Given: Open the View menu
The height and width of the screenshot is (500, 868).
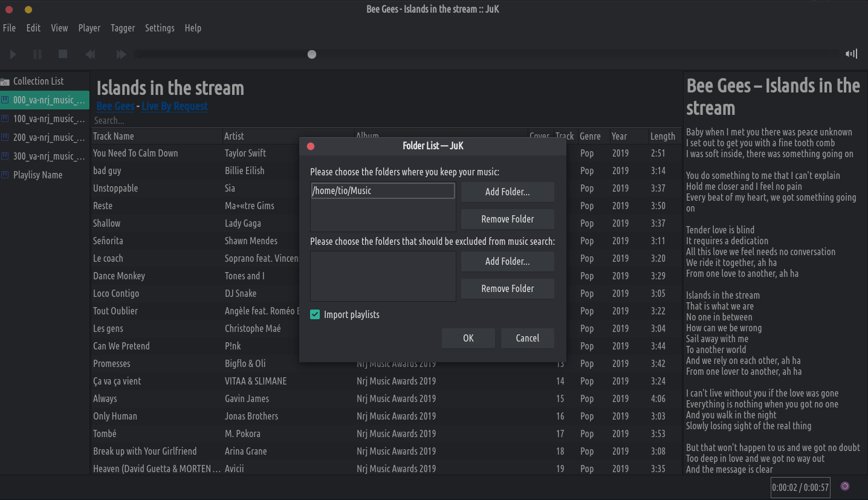Looking at the screenshot, I should click(x=59, y=28).
